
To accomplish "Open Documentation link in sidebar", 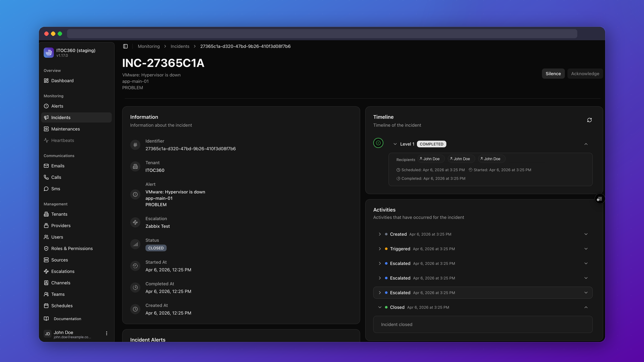I will point(67,319).
